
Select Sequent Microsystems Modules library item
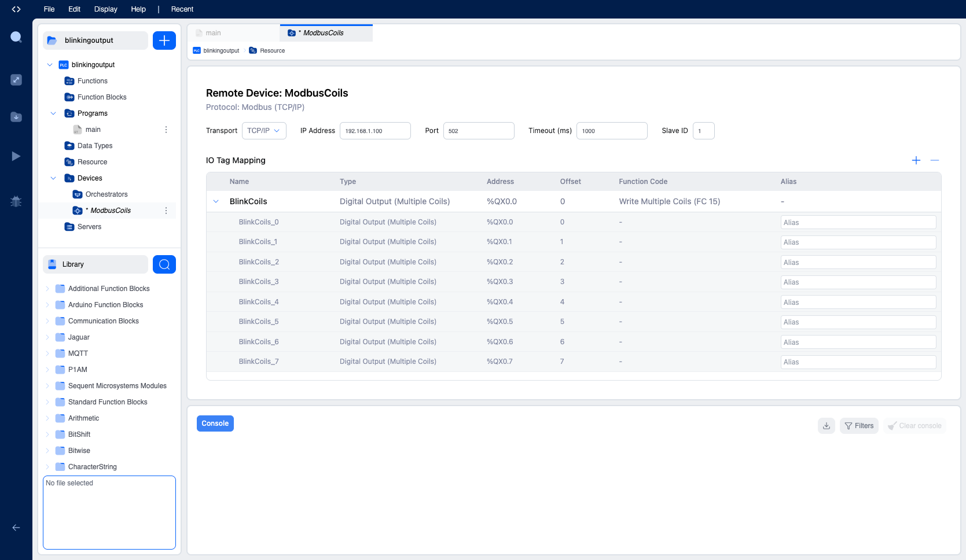[117, 386]
